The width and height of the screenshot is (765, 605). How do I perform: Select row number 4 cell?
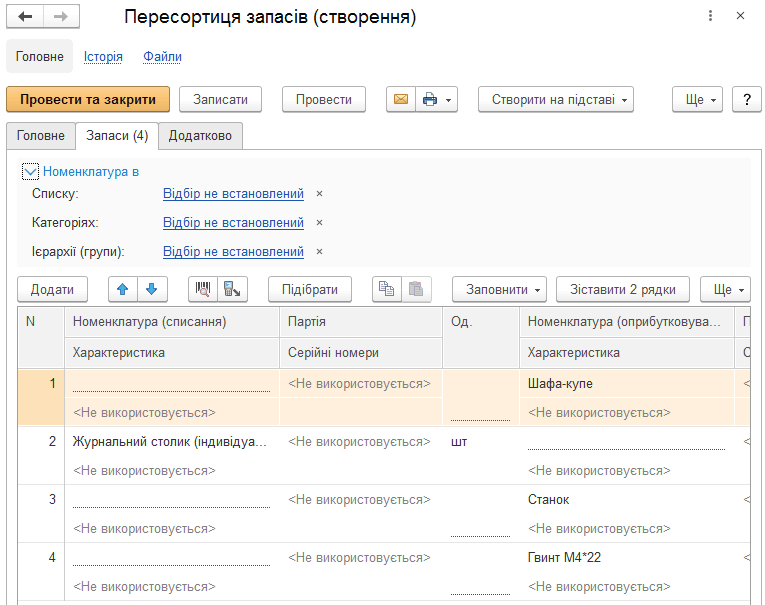click(41, 572)
